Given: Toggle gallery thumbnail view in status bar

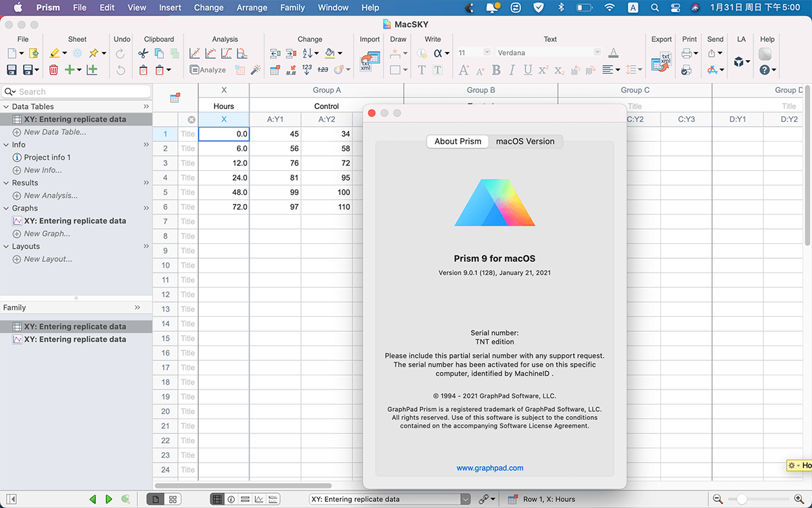Looking at the screenshot, I should [x=173, y=499].
